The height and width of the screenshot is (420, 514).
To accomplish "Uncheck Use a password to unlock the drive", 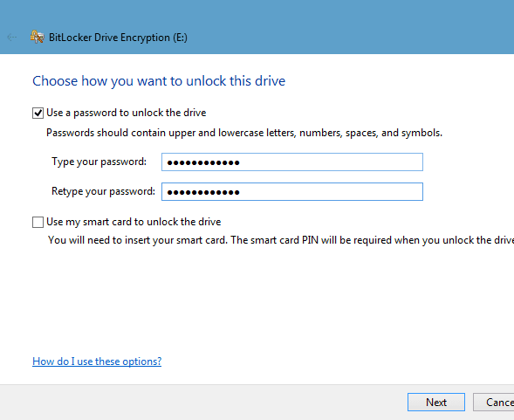I will click(38, 114).
